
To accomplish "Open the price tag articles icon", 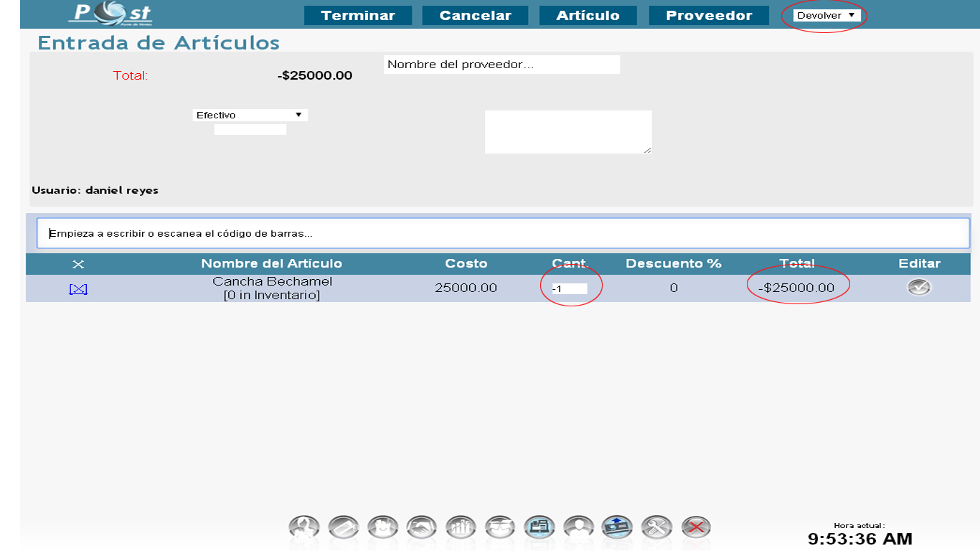I will tap(344, 528).
